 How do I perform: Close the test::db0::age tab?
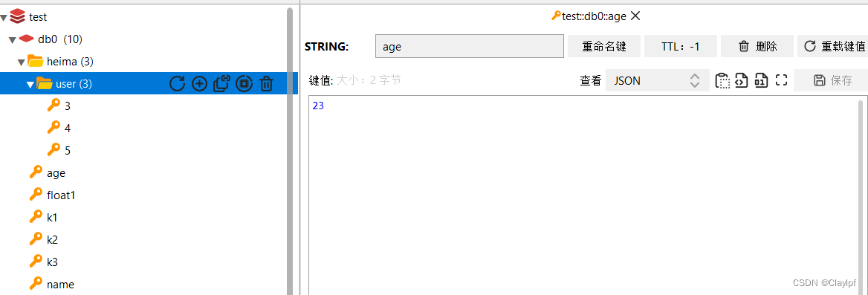tap(635, 16)
